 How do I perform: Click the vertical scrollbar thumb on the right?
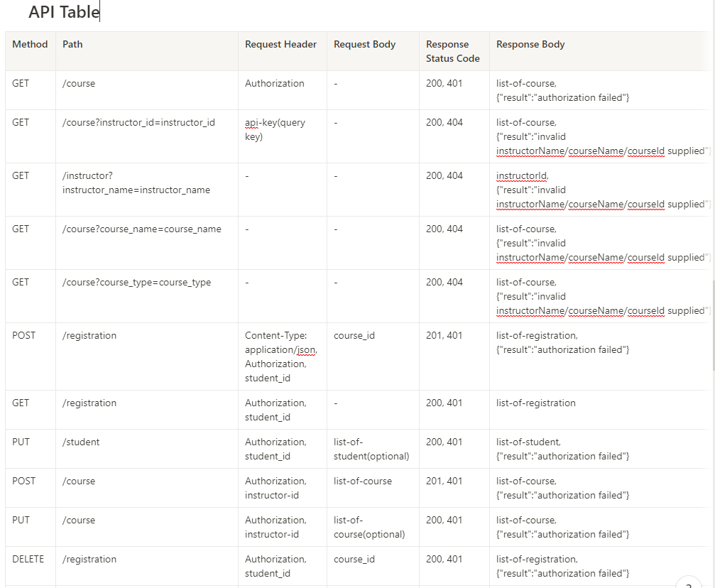tap(713, 326)
